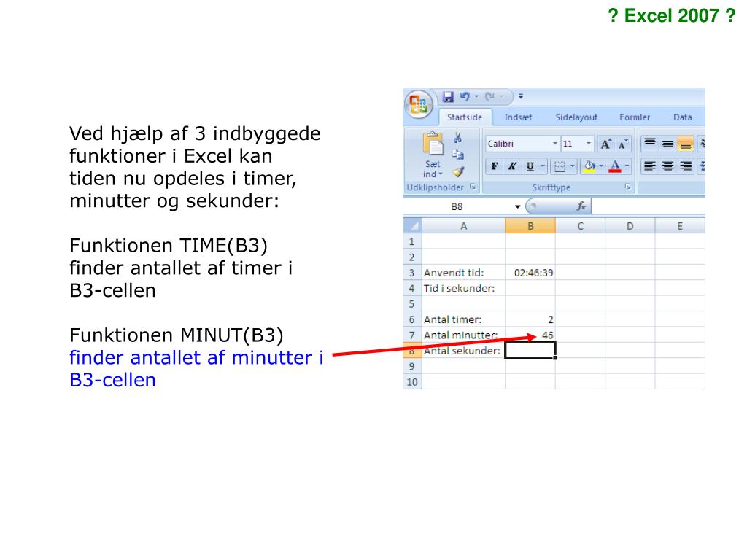Click the Name Box showing B8

click(x=457, y=206)
